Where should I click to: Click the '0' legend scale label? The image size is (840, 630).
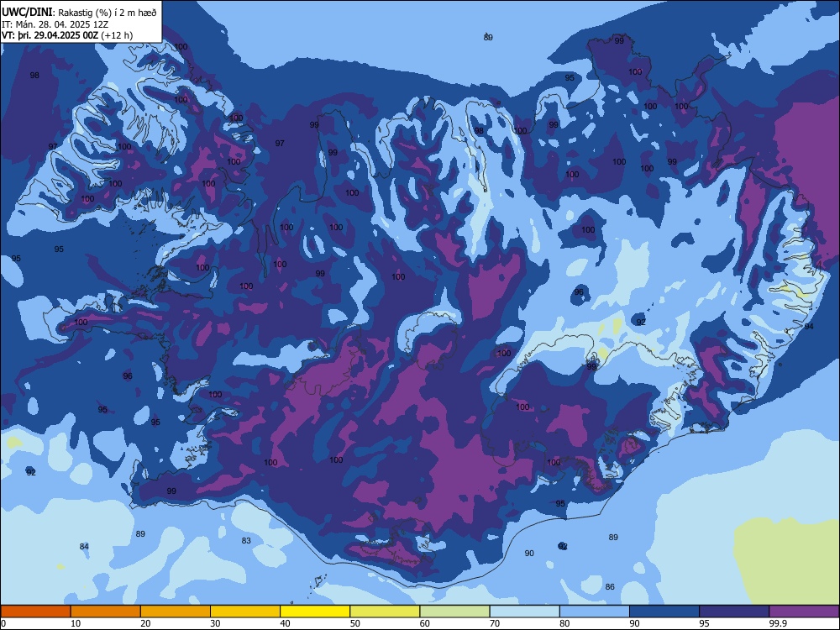(x=3, y=623)
